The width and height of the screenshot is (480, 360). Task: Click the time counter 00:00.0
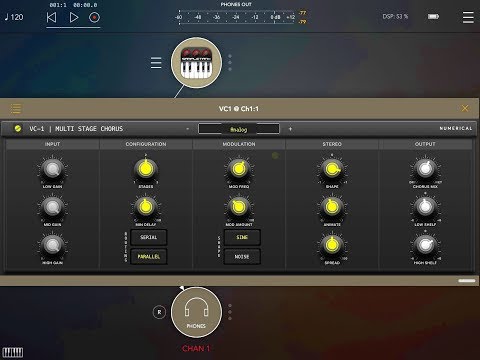pos(85,5)
